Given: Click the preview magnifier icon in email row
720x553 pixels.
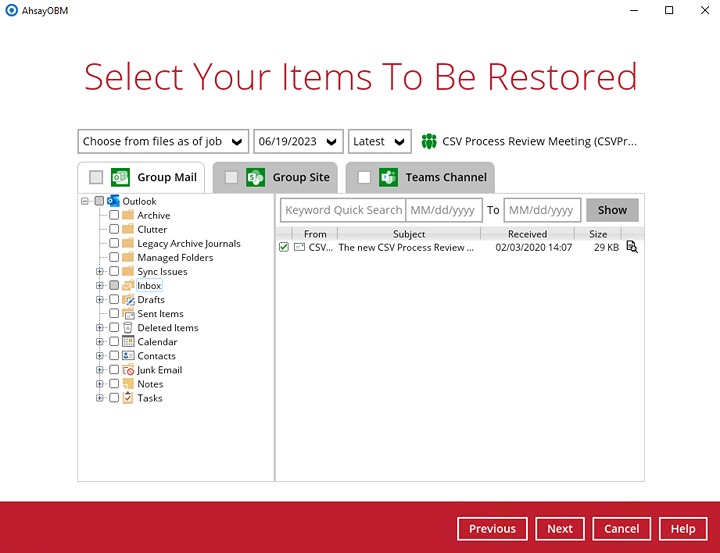Looking at the screenshot, I should click(x=631, y=247).
